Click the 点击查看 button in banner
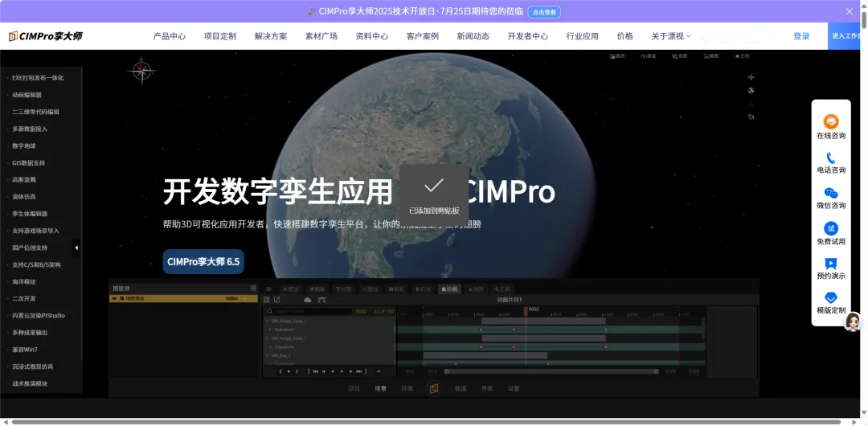868x426 pixels. coord(544,12)
